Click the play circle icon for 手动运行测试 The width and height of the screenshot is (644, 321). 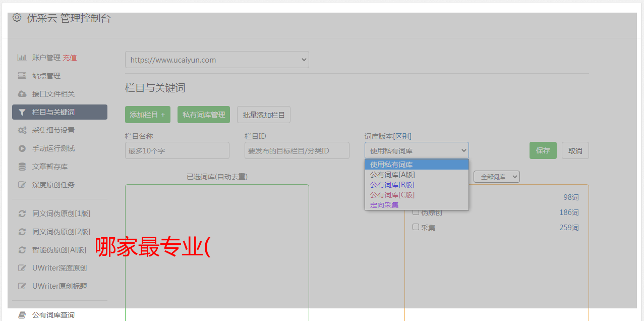coord(22,148)
